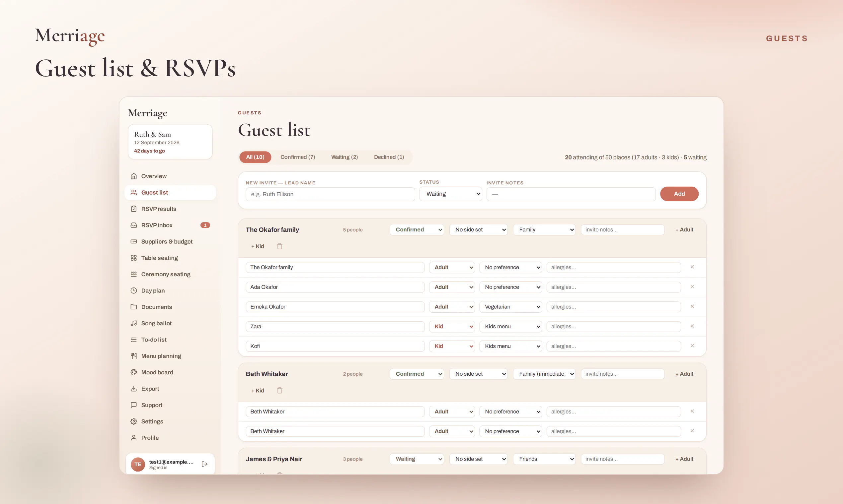Remove guest Kofi with the X
The image size is (843, 504).
click(x=692, y=346)
